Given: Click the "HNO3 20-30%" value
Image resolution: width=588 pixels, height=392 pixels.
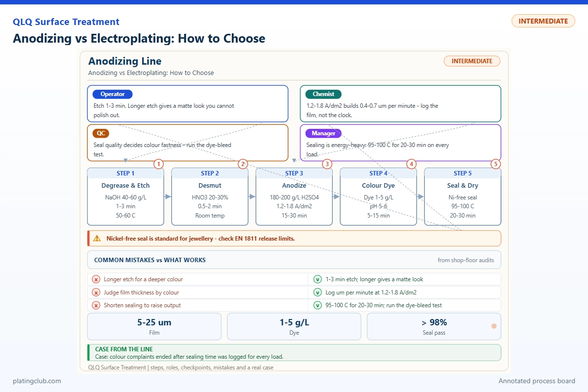Looking at the screenshot, I should point(210,197).
